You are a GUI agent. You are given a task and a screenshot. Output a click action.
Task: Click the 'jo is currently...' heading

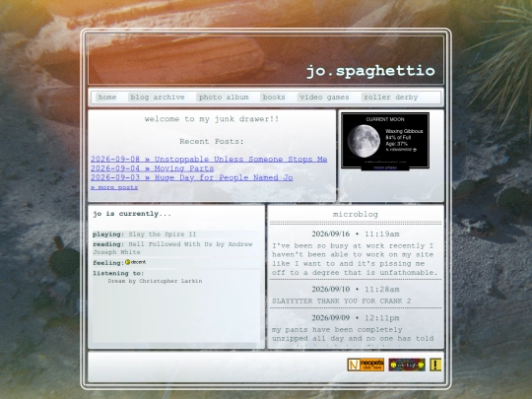coord(132,214)
